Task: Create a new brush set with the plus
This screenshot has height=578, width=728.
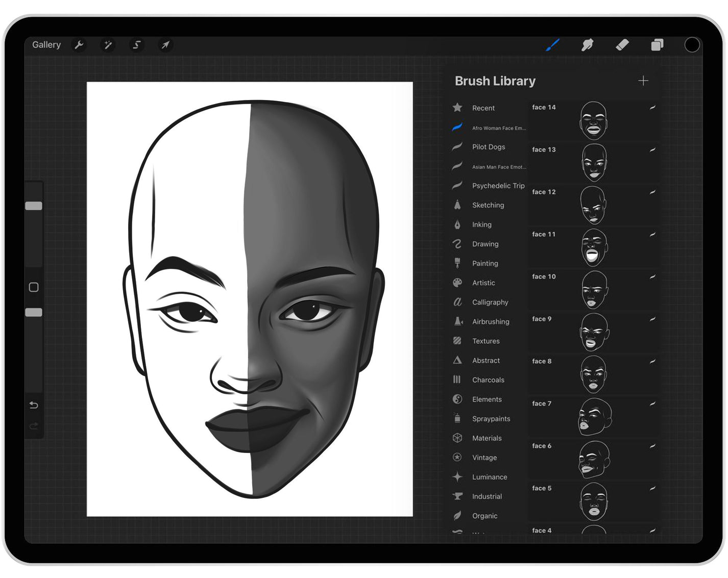Action: [x=643, y=81]
